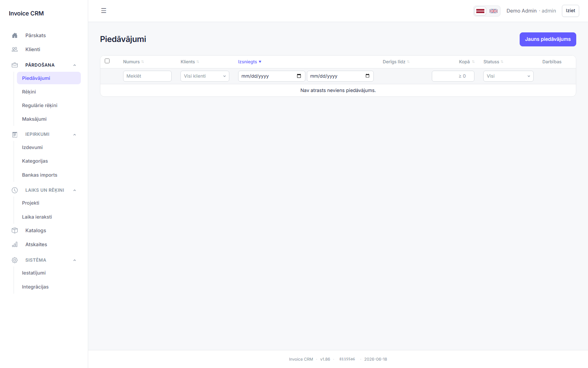Collapse the LAIKS UN RĒĶINI chevron
The width and height of the screenshot is (588, 368).
75,190
